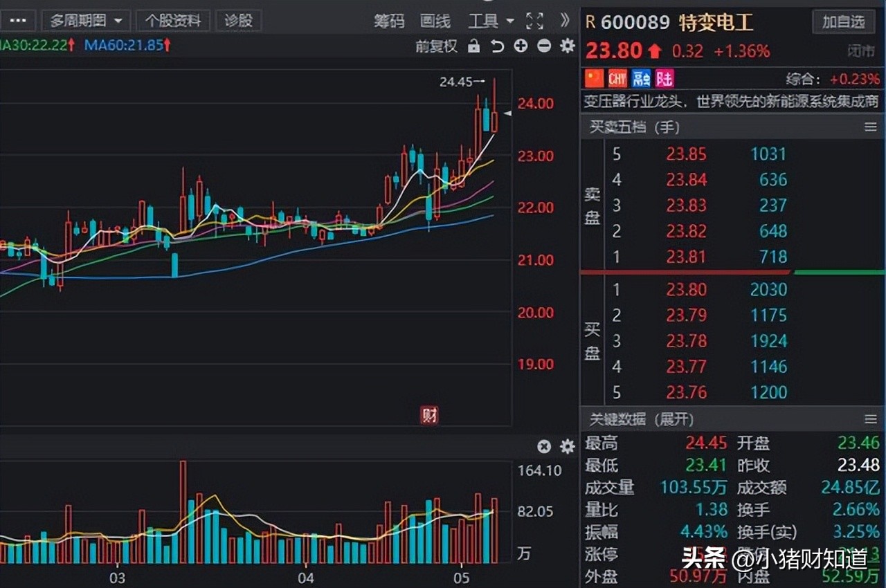Viewport: 886px width, 588px height.
Task: Close the volume indicator panel
Action: pos(544,446)
